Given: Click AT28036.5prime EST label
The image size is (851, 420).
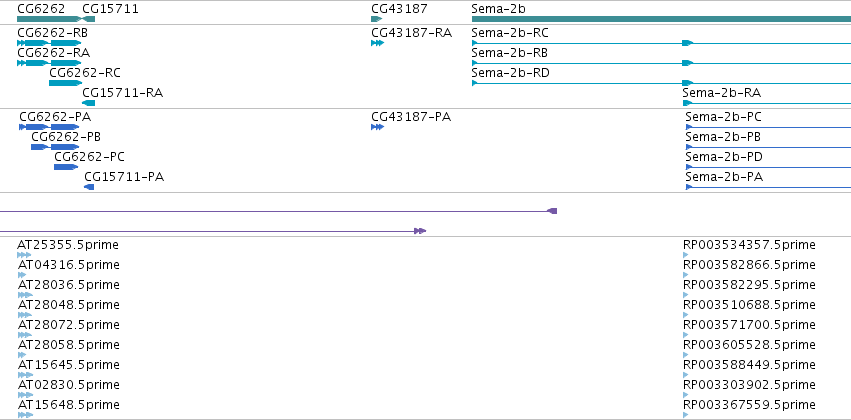Looking at the screenshot, I should (x=69, y=285).
